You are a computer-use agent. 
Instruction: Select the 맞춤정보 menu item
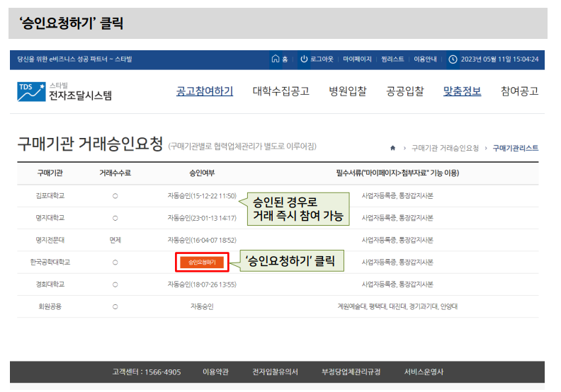coord(462,91)
